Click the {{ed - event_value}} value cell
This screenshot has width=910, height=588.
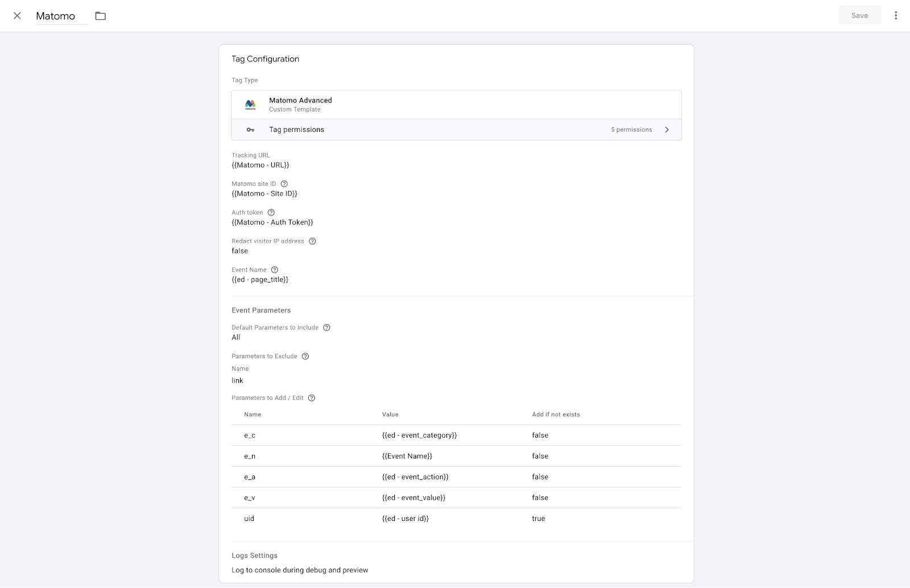(413, 498)
